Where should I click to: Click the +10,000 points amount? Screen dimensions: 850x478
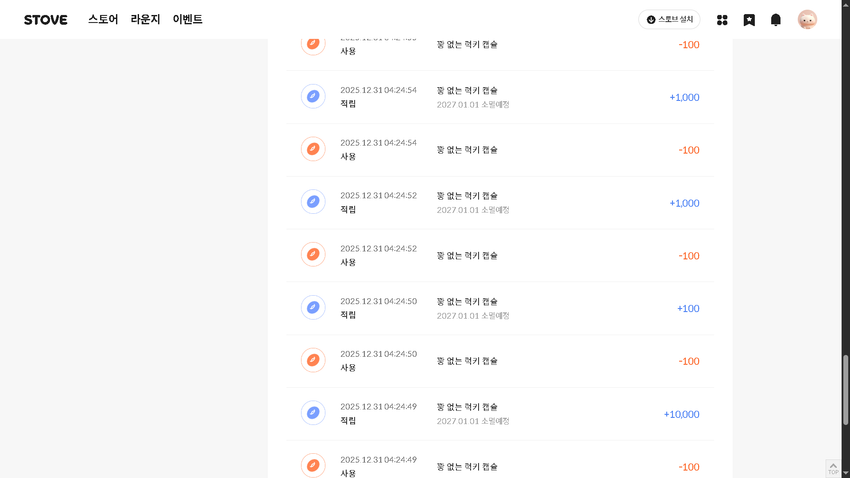[x=681, y=414]
